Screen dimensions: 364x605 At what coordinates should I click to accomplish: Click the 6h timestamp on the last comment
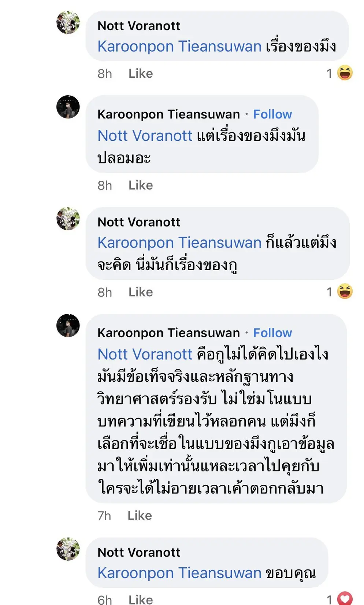click(105, 599)
